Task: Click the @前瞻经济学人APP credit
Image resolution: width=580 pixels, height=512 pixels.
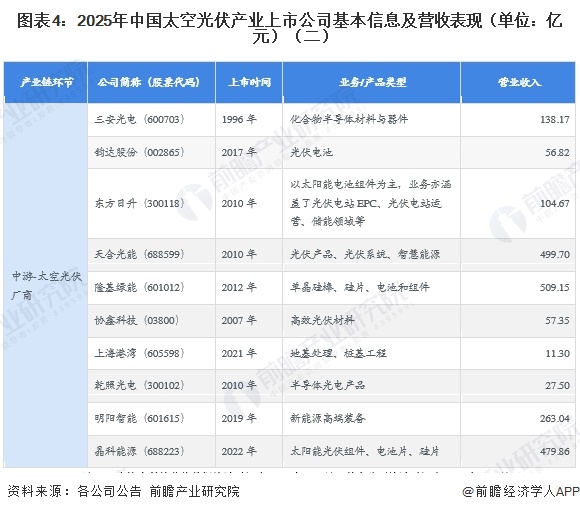Action: click(521, 491)
